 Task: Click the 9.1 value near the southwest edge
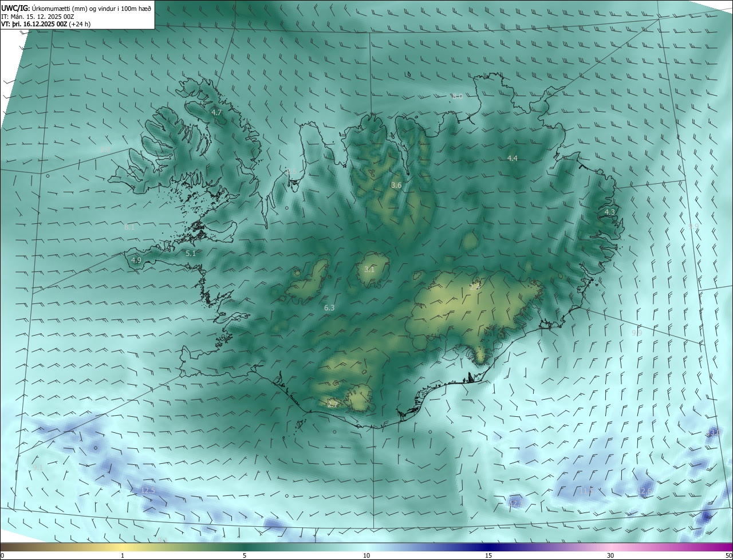pyautogui.click(x=38, y=467)
